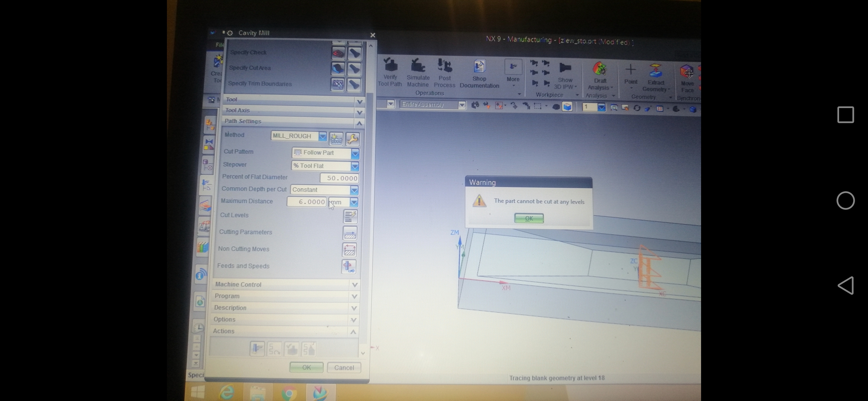868x401 pixels.
Task: Click Extract Geometry ribbon icon
Action: [x=655, y=77]
